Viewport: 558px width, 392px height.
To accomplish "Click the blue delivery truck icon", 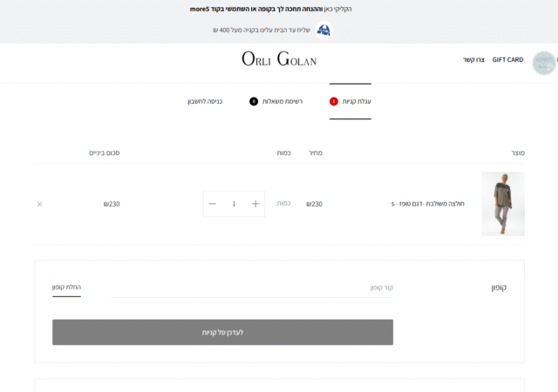I will click(323, 30).
